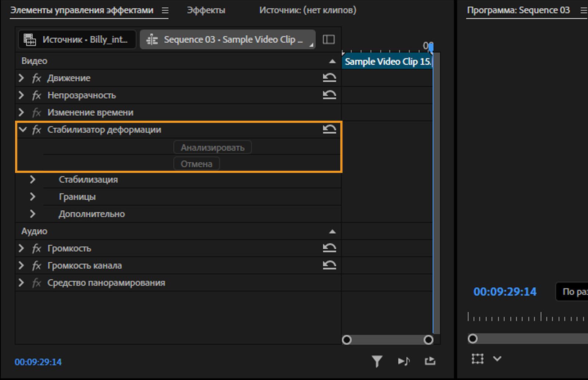Viewport: 588px width, 380px height.
Task: Reset the Движение effect parameters
Action: pyautogui.click(x=329, y=78)
